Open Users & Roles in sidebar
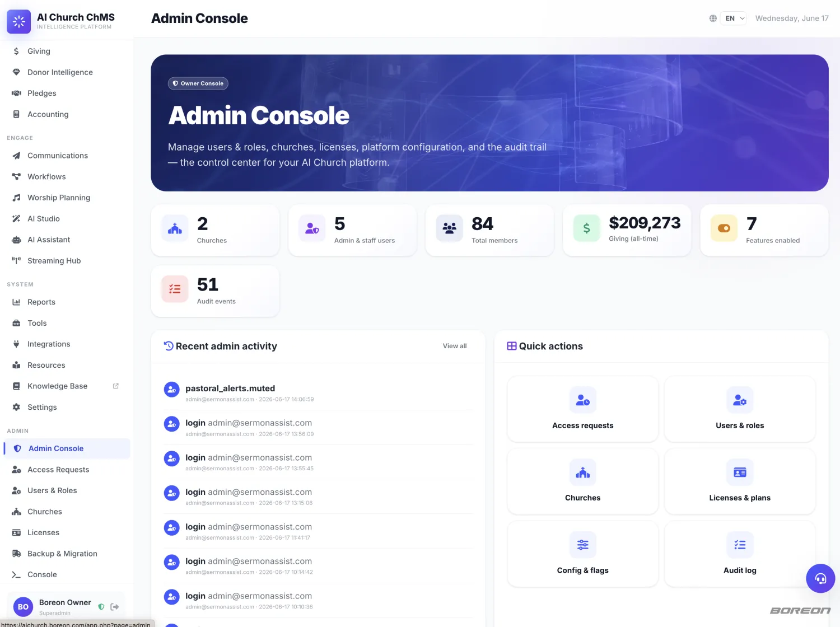 tap(67, 490)
